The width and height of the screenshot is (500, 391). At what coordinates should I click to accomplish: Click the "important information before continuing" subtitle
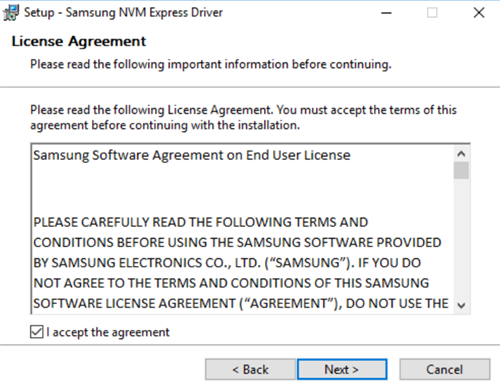279,64
